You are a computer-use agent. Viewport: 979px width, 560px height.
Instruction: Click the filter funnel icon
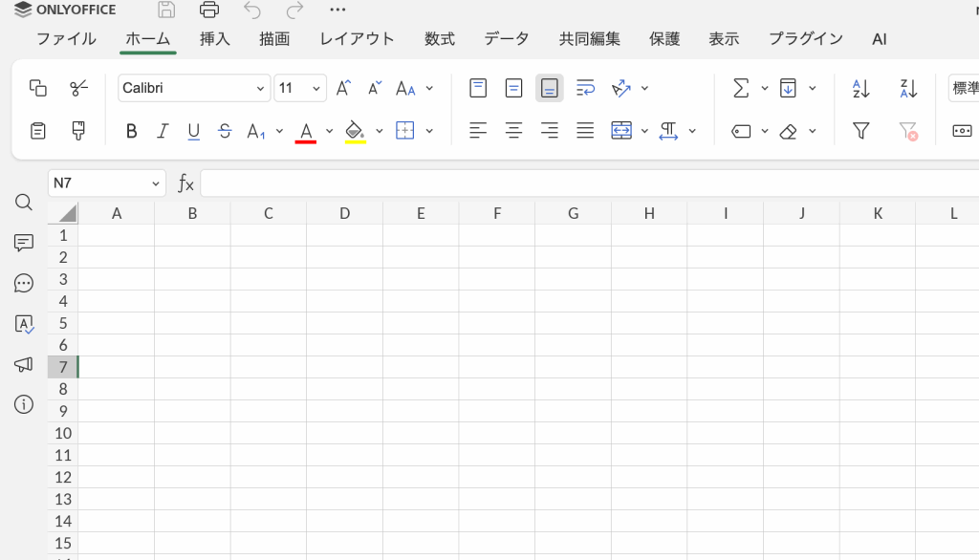860,131
